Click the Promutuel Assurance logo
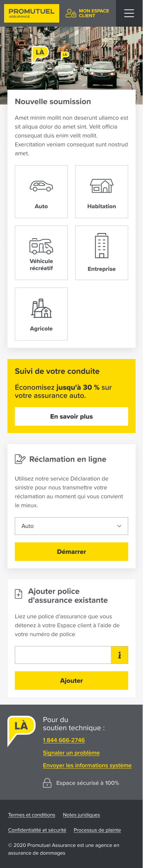The height and width of the screenshot is (868, 143). [31, 13]
